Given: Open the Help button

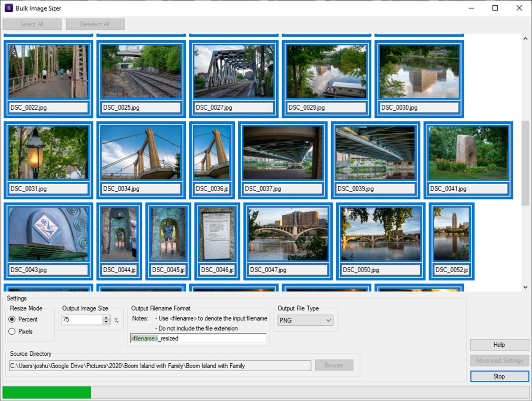Looking at the screenshot, I should pos(499,345).
